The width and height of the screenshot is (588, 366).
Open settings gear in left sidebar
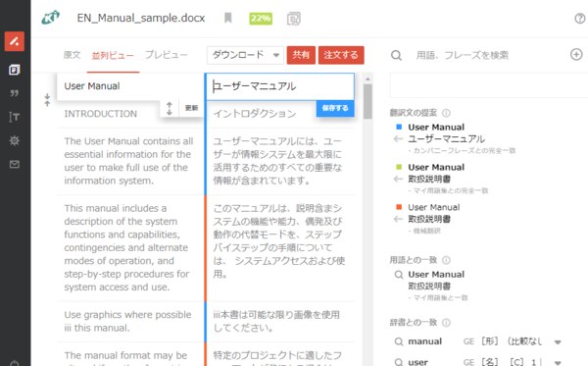(x=15, y=140)
